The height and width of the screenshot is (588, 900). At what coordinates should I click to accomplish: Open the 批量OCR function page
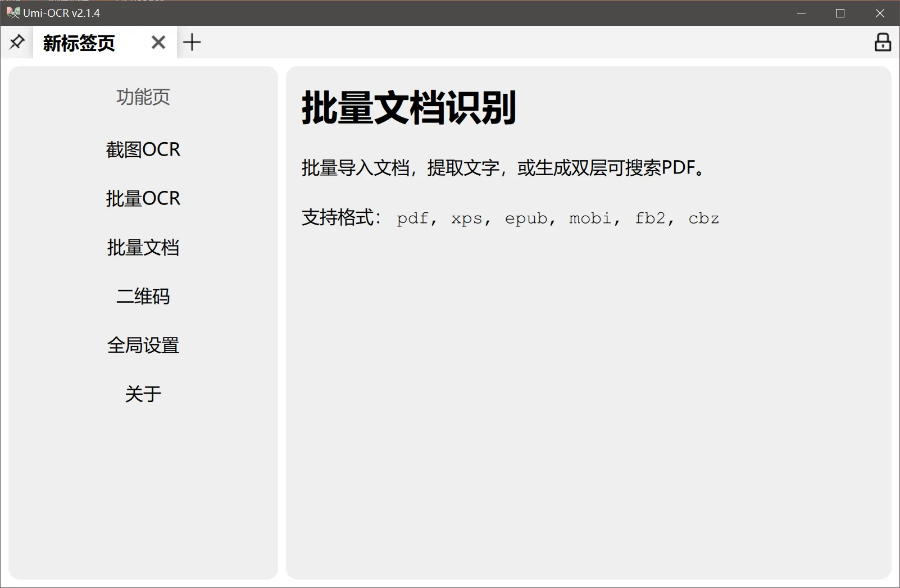(x=143, y=199)
